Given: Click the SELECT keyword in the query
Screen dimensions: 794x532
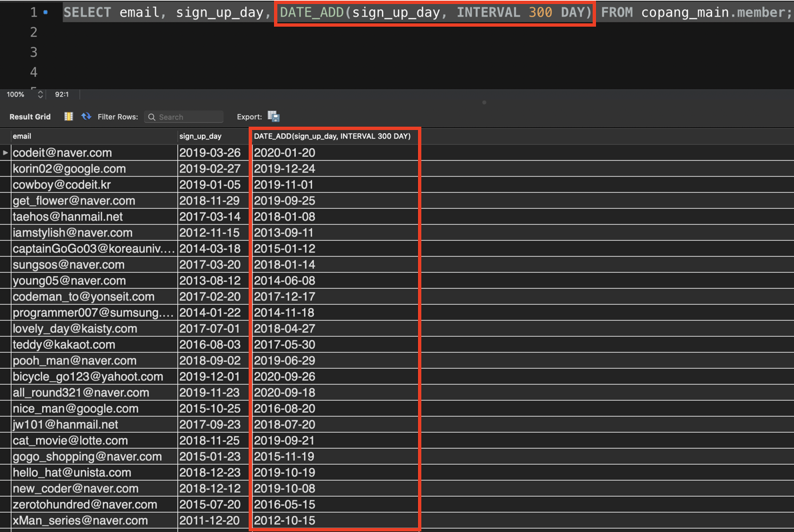Looking at the screenshot, I should pos(87,12).
